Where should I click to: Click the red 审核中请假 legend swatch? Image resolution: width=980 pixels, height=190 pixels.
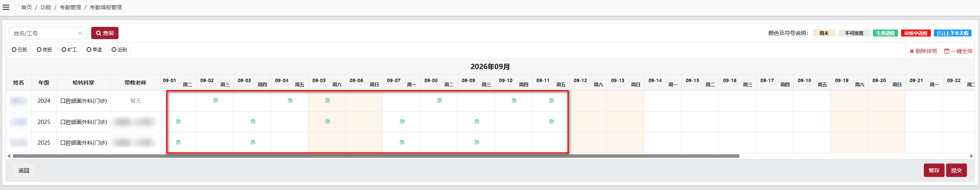(x=916, y=33)
